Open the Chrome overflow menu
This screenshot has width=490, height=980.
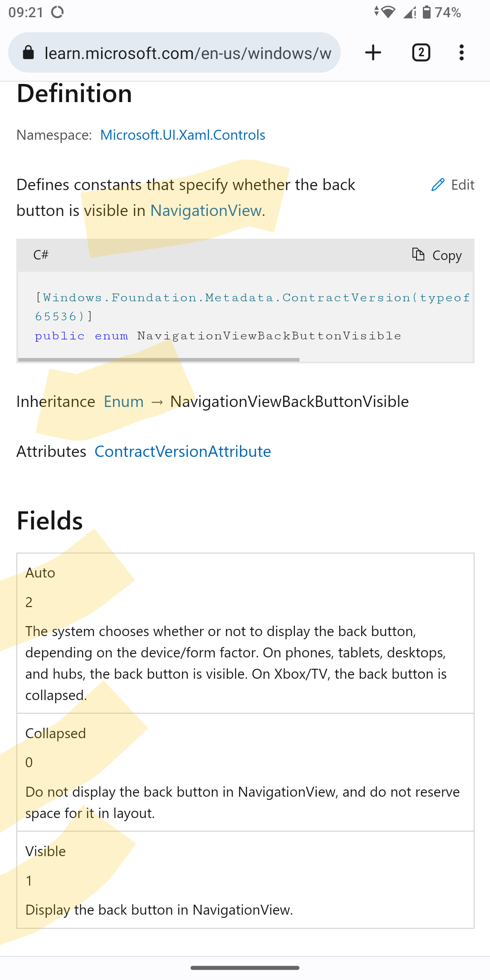click(461, 53)
